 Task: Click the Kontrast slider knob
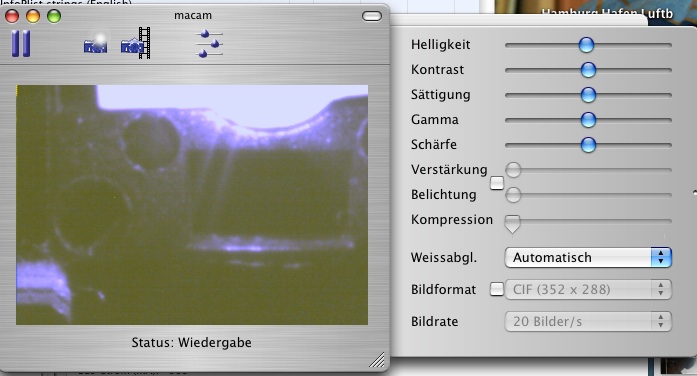pyautogui.click(x=588, y=70)
